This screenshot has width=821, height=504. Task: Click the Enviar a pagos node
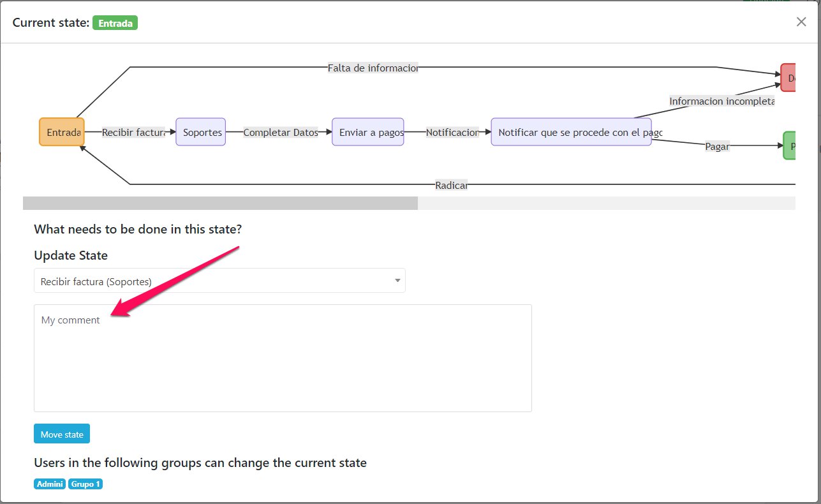coord(367,133)
